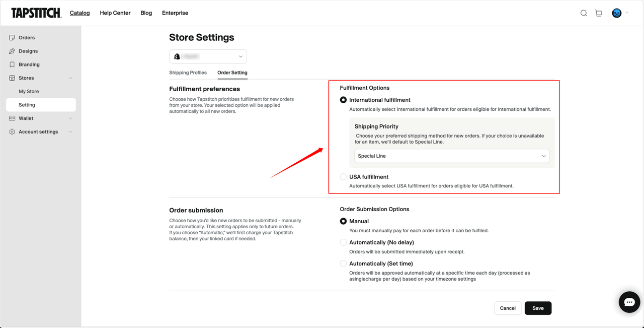644x328 pixels.
Task: Open the Help Center menu item
Action: [115, 13]
